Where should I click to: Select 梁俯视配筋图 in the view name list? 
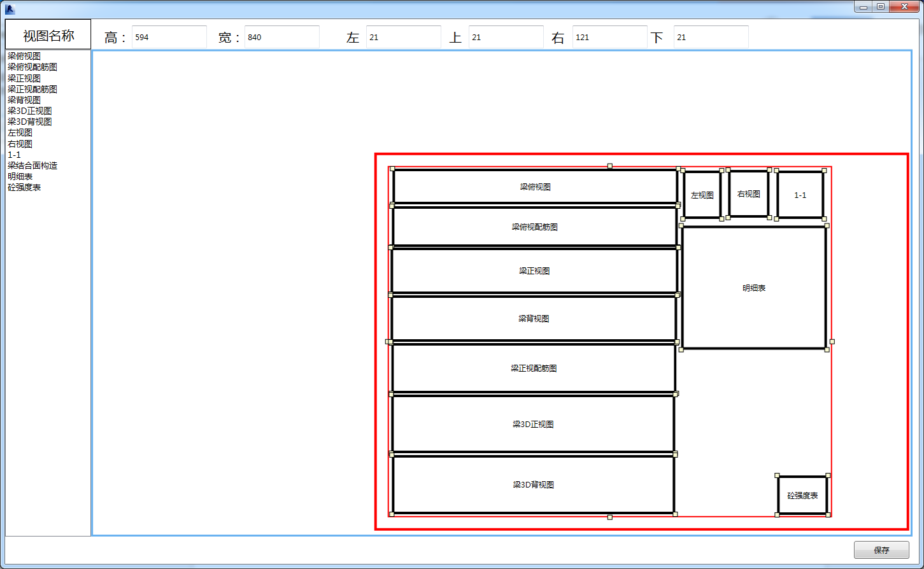32,67
